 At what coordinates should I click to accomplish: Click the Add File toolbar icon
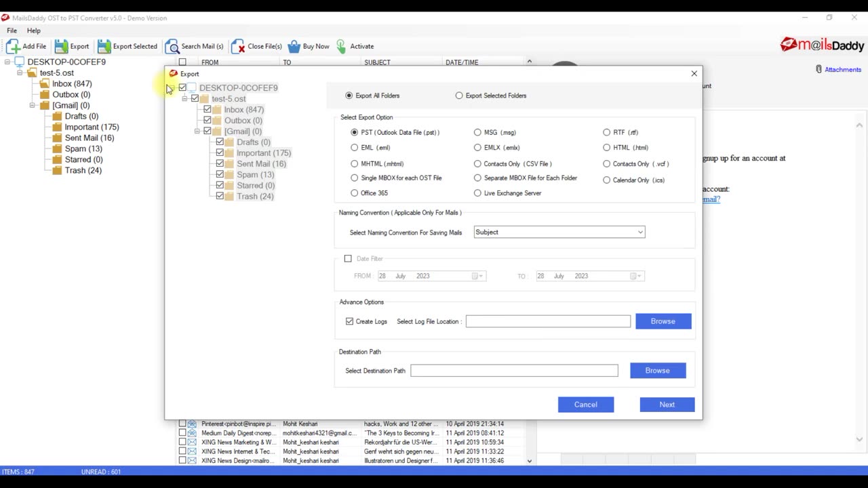click(13, 47)
